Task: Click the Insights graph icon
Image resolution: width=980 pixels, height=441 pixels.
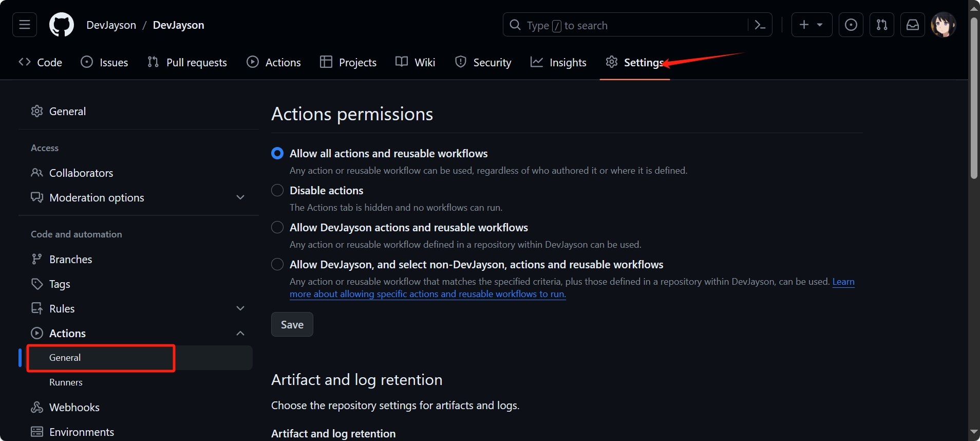Action: tap(537, 62)
